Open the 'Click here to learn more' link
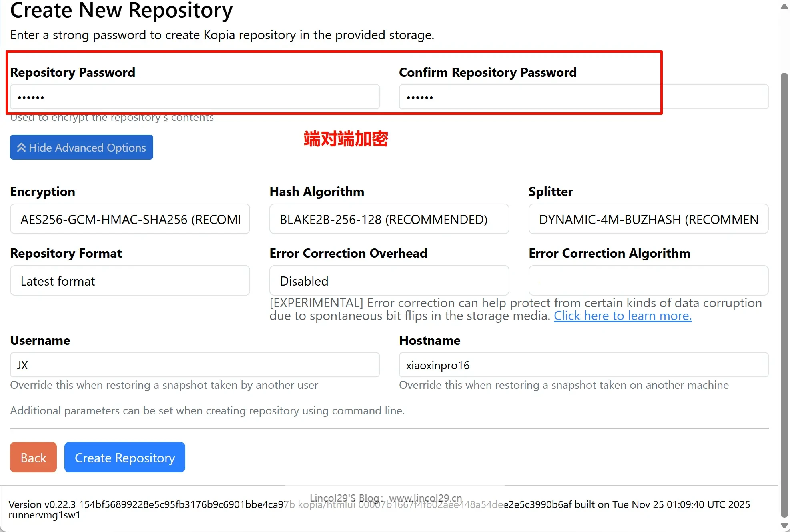This screenshot has width=790, height=532. tap(622, 316)
